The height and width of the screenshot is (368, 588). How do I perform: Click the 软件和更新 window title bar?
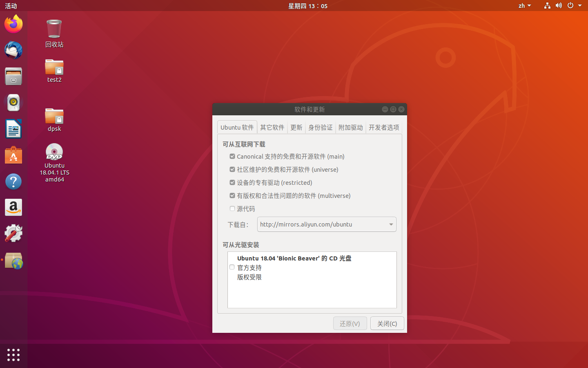(x=310, y=109)
